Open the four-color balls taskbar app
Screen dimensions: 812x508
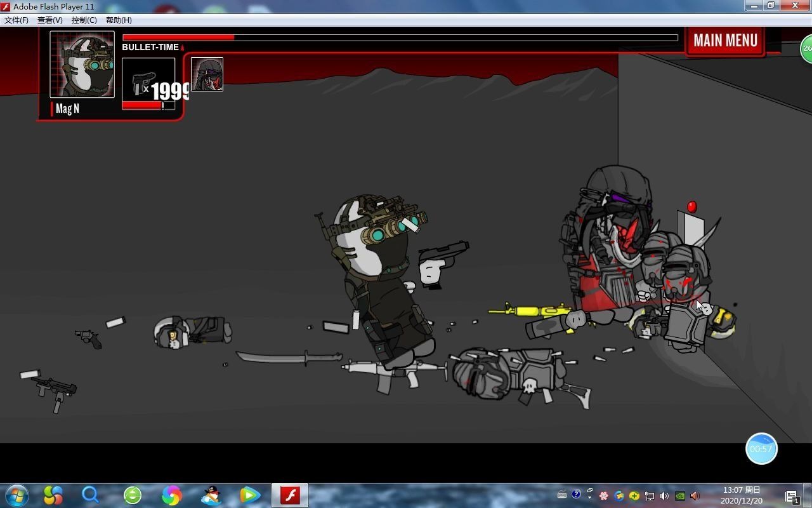53,495
